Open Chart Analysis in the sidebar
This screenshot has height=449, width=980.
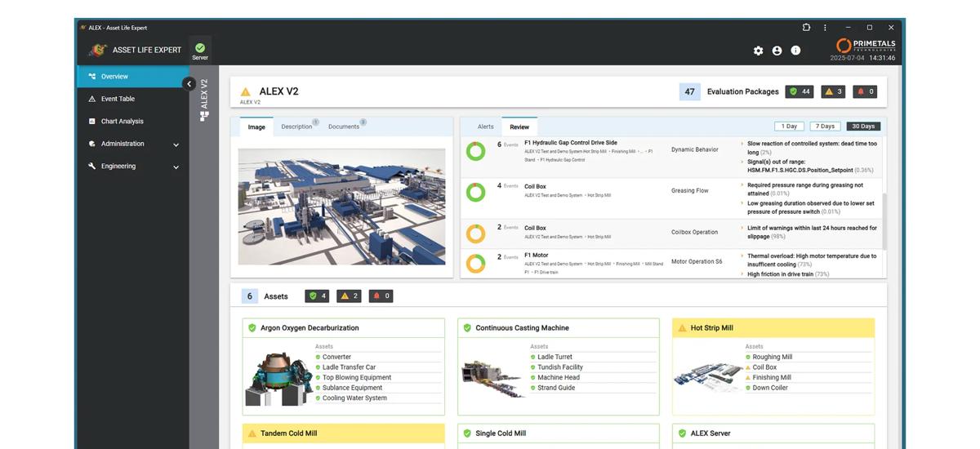(122, 122)
